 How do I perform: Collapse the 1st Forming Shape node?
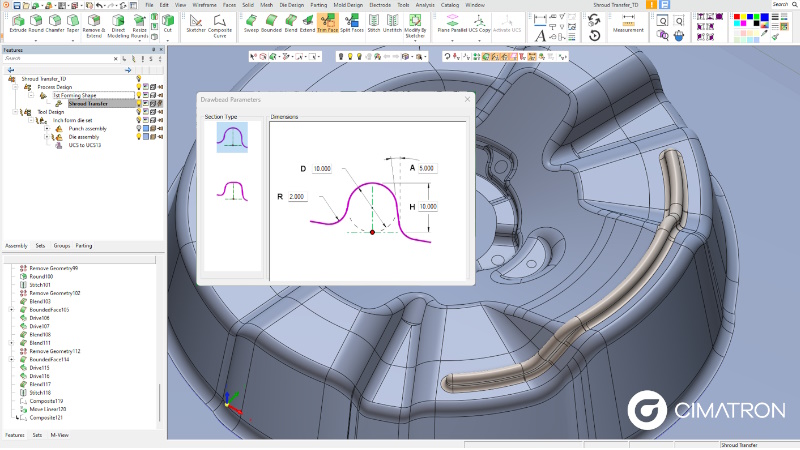pyautogui.click(x=31, y=95)
